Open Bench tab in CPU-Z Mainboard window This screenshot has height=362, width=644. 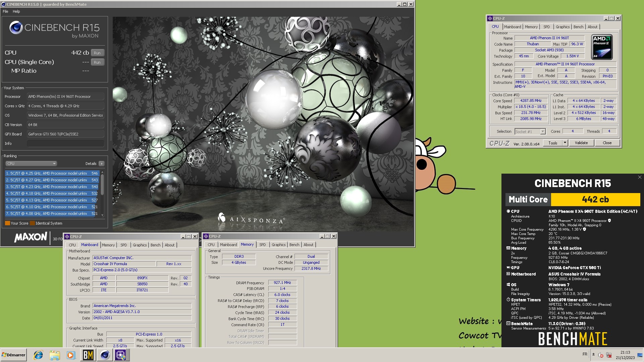[x=155, y=245]
